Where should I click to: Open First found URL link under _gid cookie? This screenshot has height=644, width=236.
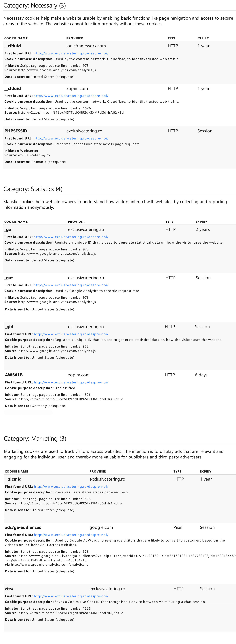tap(71, 334)
